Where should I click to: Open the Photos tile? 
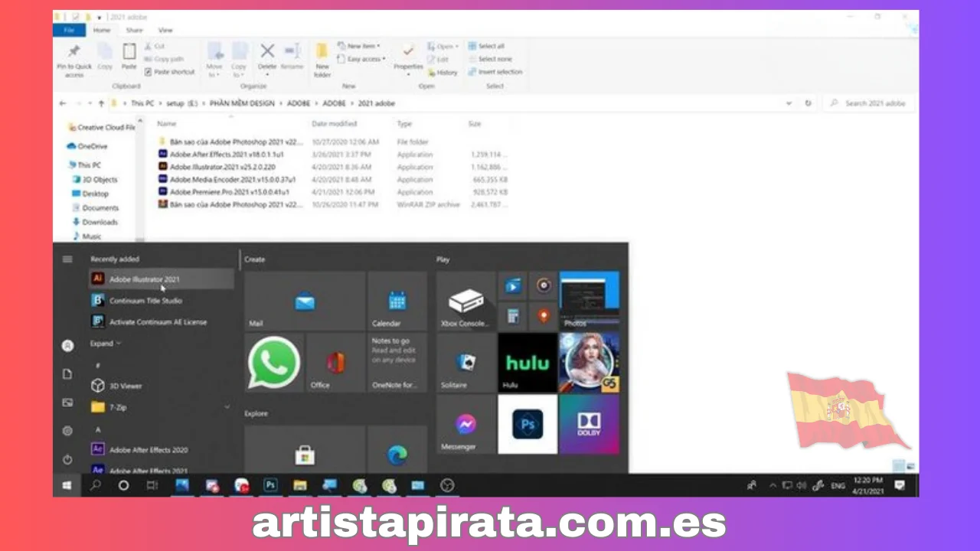(589, 301)
